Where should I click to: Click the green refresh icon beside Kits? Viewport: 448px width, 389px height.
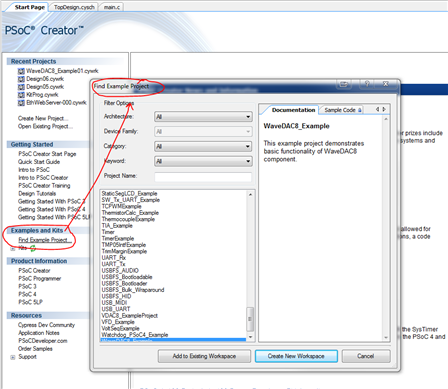[x=33, y=248]
